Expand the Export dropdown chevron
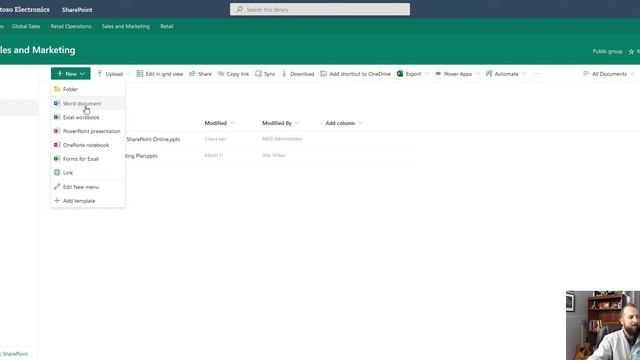640x360 pixels. tap(427, 74)
